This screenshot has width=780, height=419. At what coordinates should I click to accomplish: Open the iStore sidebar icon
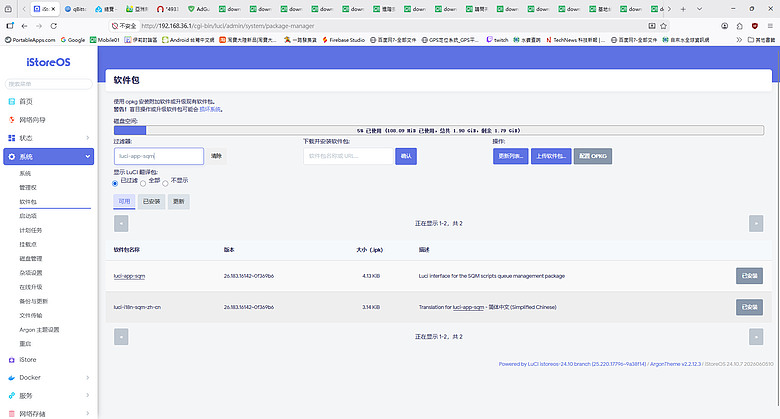point(11,360)
